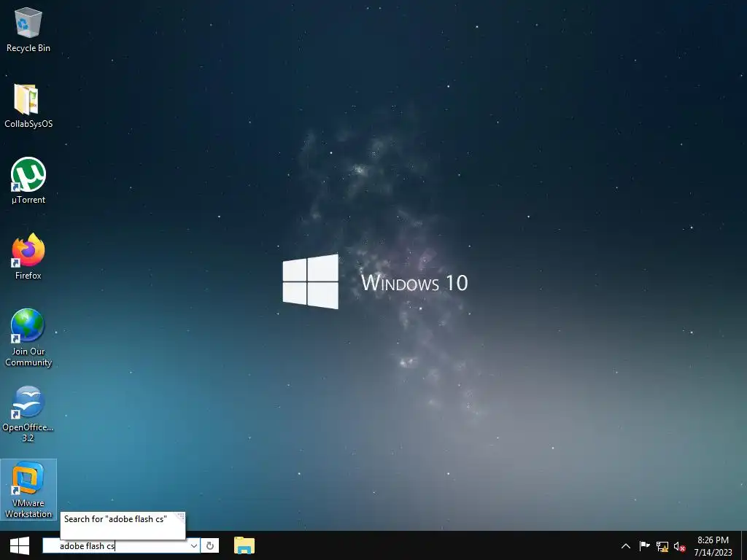The image size is (747, 560).
Task: Open File Explorer from the taskbar
Action: pos(244,545)
